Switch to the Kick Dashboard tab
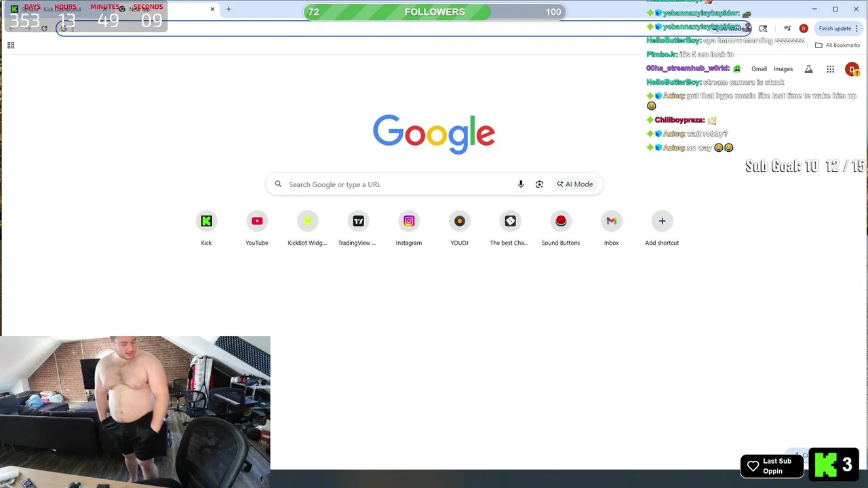868x488 pixels. tap(60, 9)
